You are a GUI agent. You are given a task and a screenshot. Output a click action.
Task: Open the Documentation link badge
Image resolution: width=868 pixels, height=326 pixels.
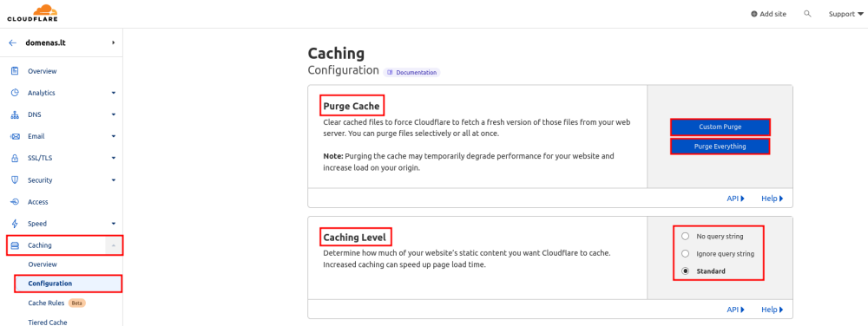click(x=411, y=72)
